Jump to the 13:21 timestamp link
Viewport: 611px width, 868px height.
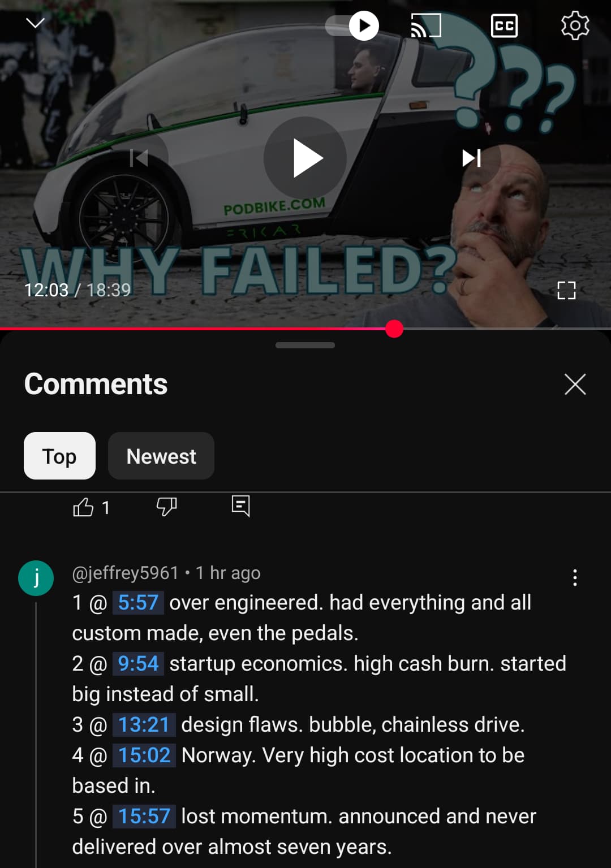[144, 724]
